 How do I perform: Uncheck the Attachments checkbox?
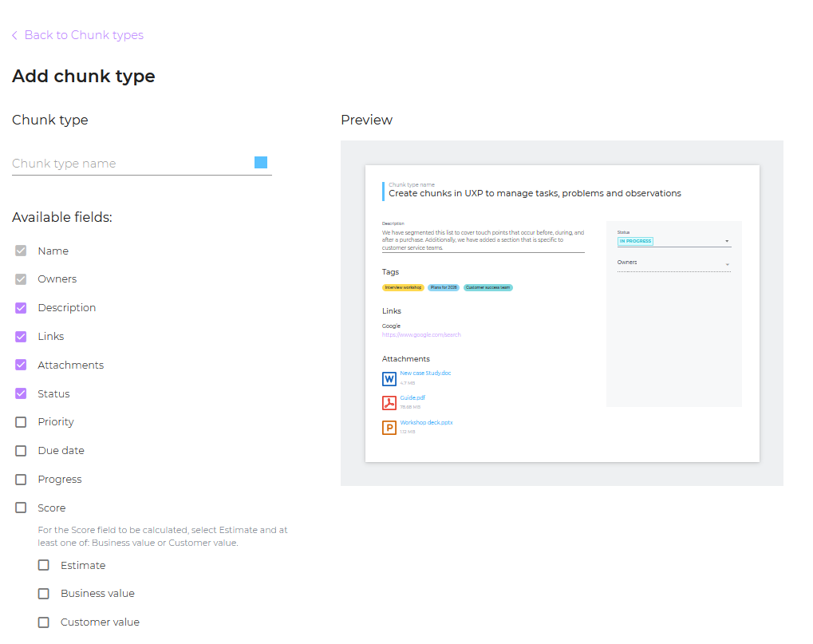coord(21,365)
